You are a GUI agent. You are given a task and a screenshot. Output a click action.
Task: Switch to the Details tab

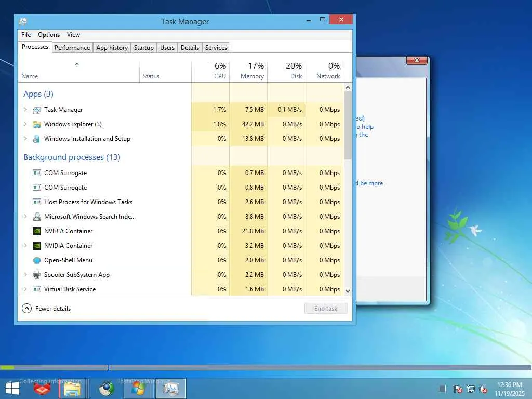[190, 47]
